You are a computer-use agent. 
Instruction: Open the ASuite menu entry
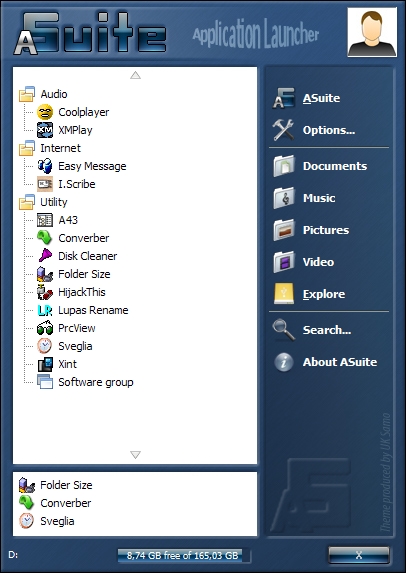[321, 98]
